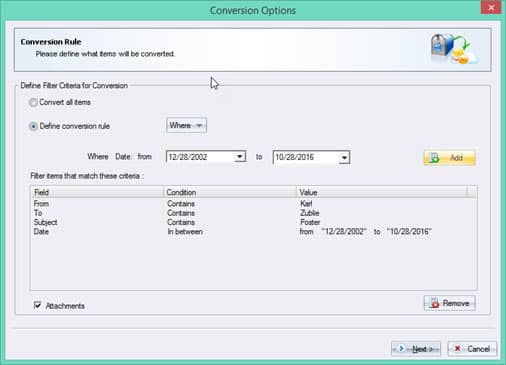This screenshot has width=506, height=365.
Task: Sort by the Condition column header
Action: 230,192
